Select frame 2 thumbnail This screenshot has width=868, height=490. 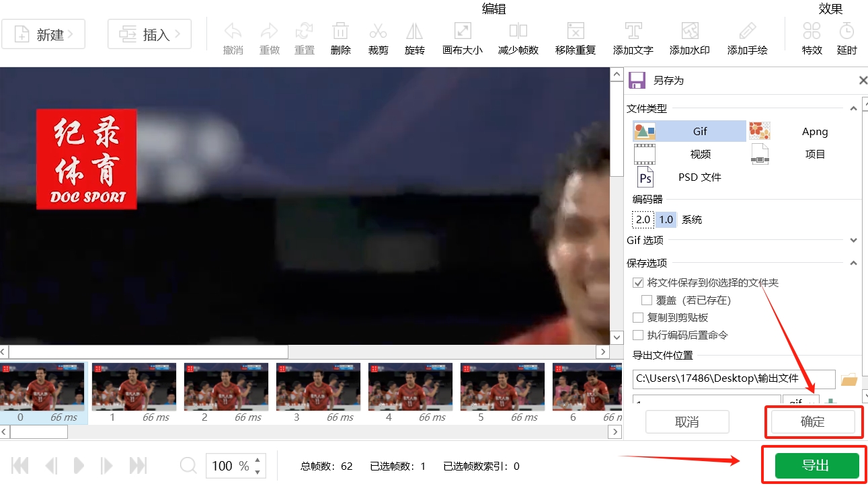tap(226, 393)
